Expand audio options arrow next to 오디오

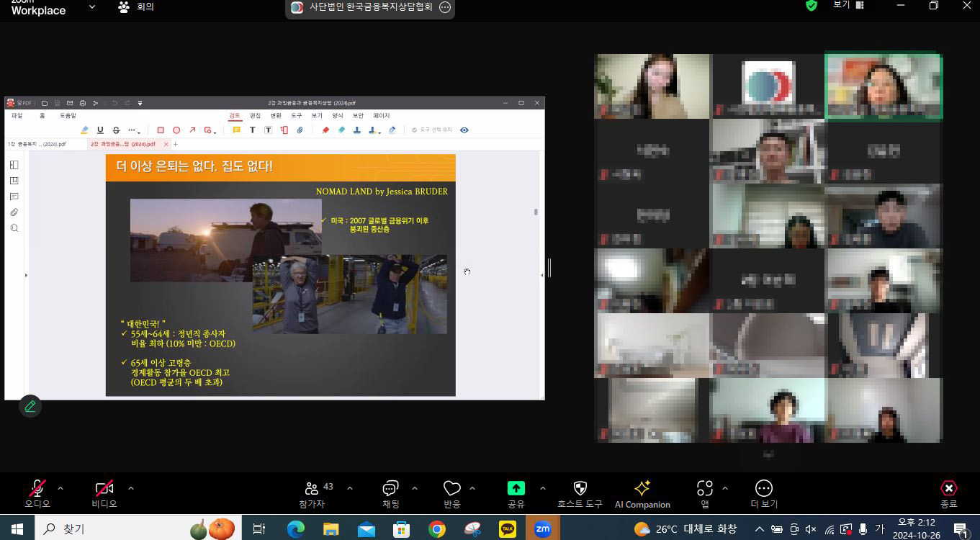coord(60,488)
